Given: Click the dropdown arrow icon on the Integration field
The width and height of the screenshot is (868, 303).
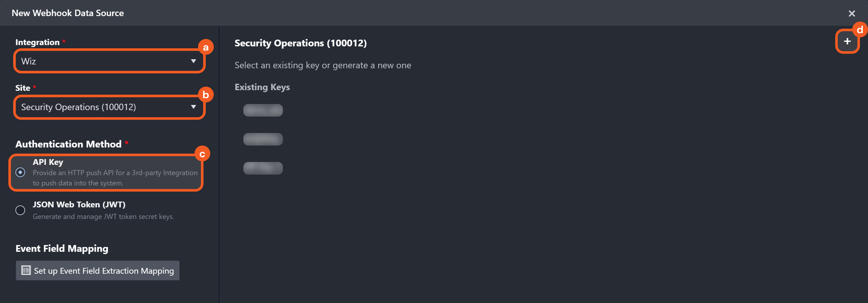Looking at the screenshot, I should (x=193, y=61).
